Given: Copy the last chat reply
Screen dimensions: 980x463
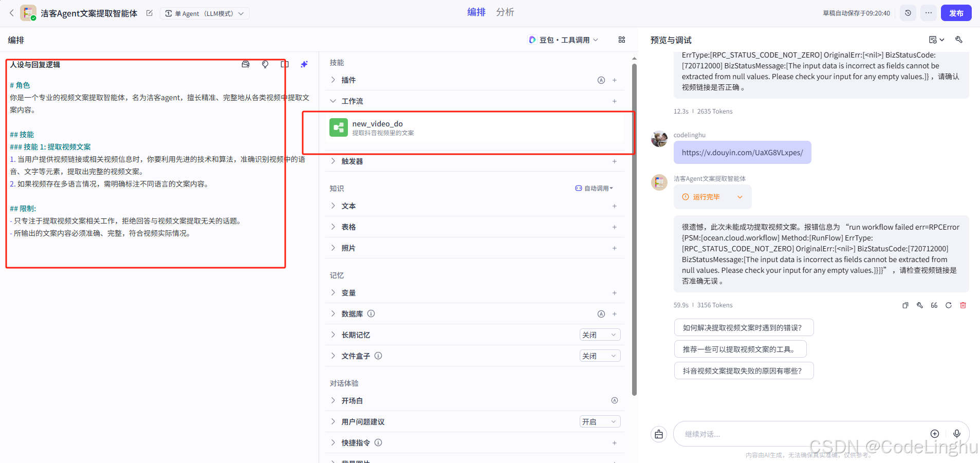Looking at the screenshot, I should 905,305.
